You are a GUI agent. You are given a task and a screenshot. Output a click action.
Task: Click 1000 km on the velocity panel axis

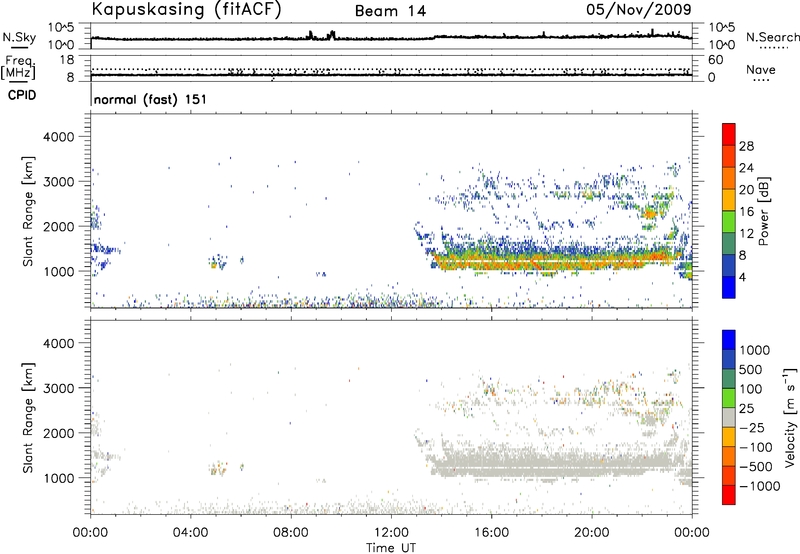(x=58, y=478)
